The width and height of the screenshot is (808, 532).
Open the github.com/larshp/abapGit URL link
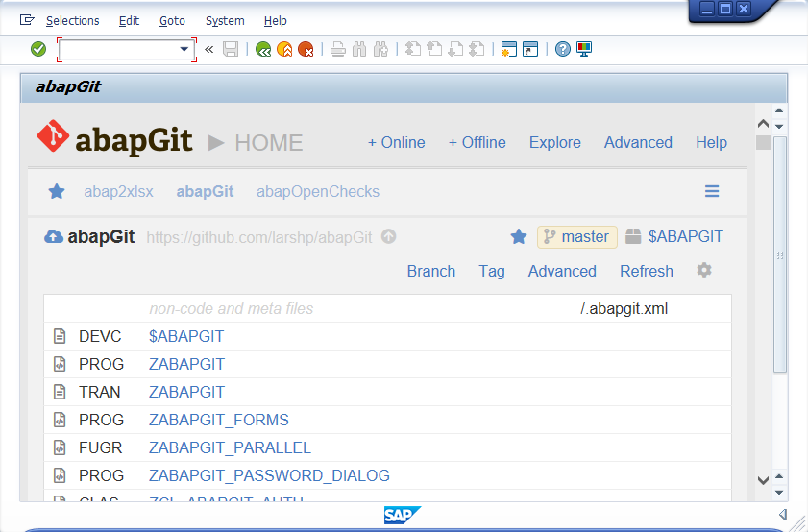258,237
